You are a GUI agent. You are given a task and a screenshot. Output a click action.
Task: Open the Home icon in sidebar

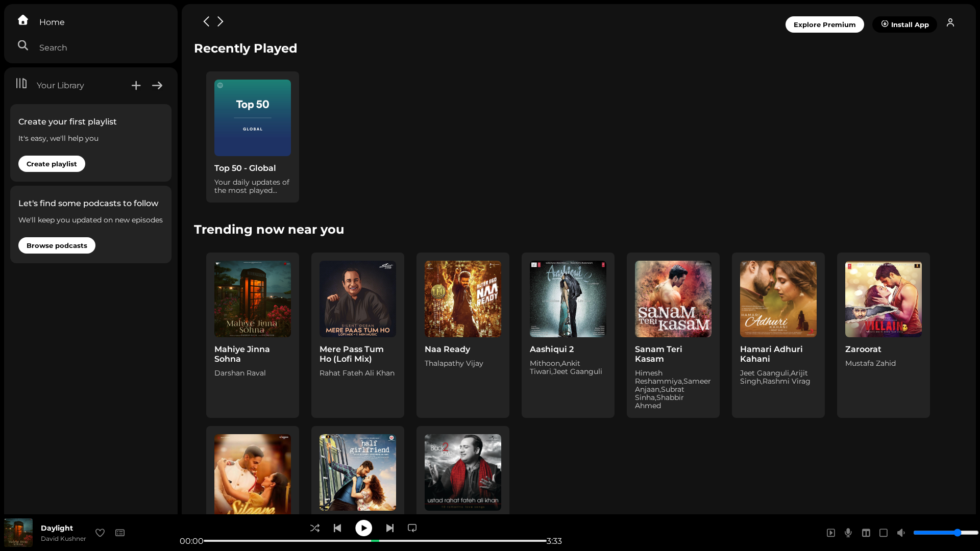[x=23, y=20]
